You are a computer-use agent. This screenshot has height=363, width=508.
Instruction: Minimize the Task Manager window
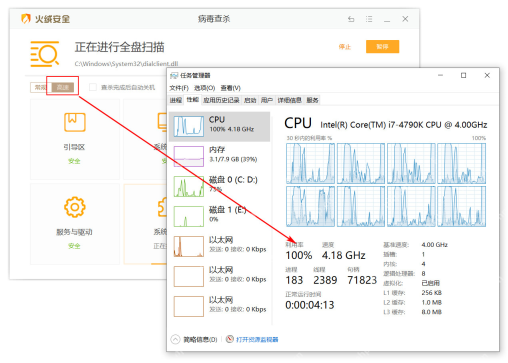point(440,76)
